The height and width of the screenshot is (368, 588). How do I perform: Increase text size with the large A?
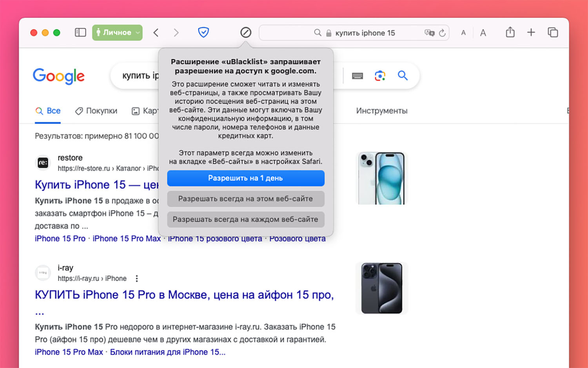coord(483,33)
